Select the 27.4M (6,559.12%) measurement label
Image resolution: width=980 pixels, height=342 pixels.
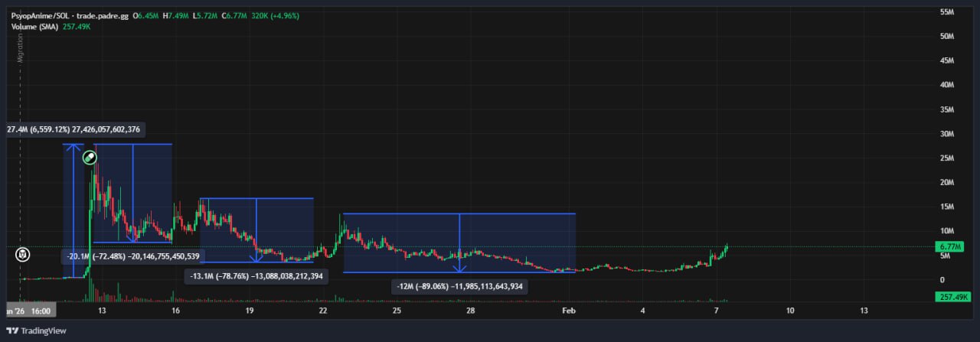pyautogui.click(x=73, y=130)
